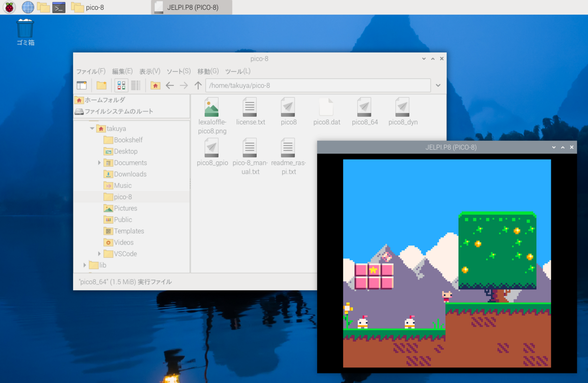Expand the lib tree node
The width and height of the screenshot is (588, 383).
[x=84, y=265]
